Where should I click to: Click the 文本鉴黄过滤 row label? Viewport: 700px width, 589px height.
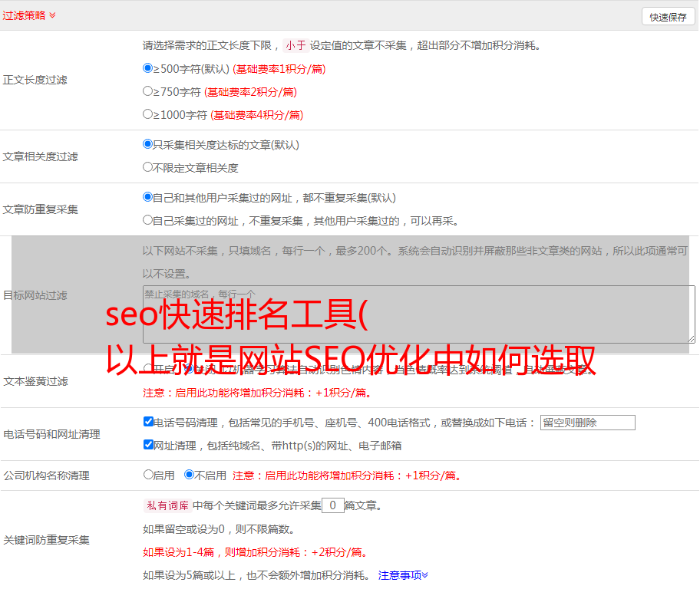pos(36,381)
